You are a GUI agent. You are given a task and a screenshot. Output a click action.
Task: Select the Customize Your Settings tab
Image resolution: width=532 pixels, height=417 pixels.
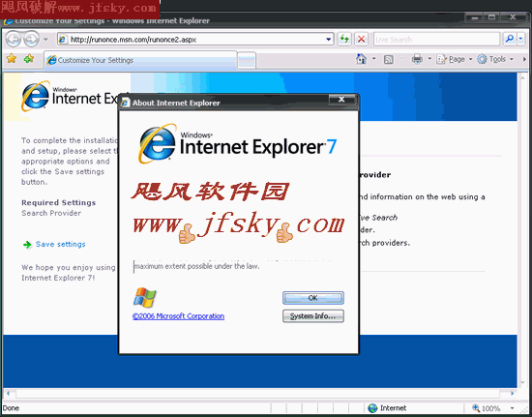point(140,60)
